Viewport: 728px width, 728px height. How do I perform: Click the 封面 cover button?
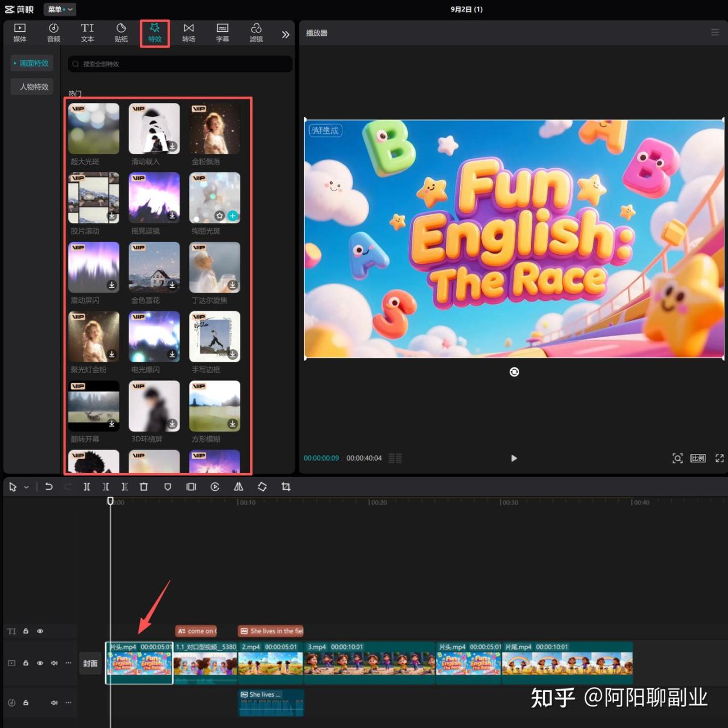(x=90, y=663)
